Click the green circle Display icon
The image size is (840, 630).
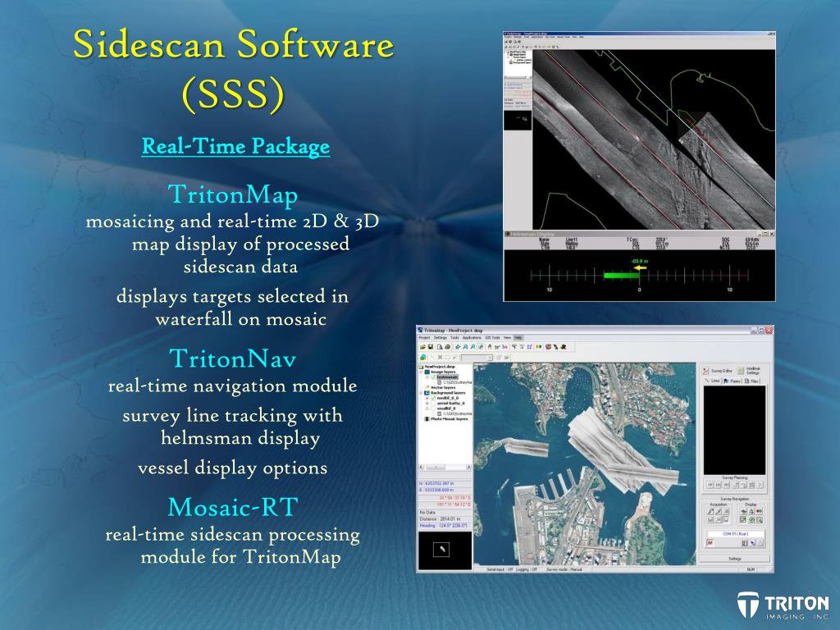(x=751, y=519)
